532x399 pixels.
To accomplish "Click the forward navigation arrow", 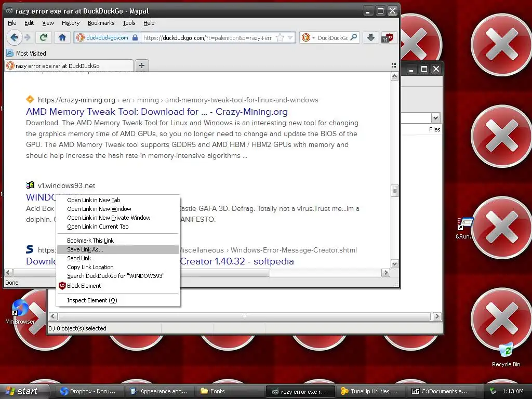I will point(28,37).
